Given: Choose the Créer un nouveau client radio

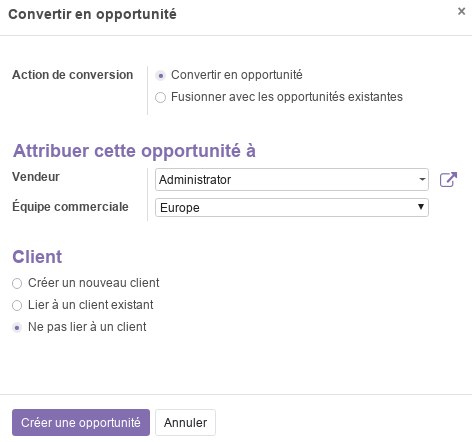Looking at the screenshot, I should click(17, 283).
